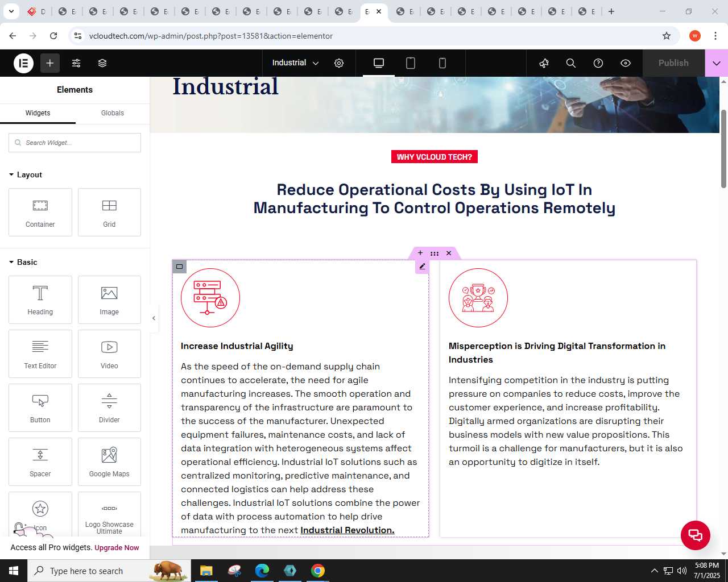Select the Increase Industrial Agility heading
Screen dimensions: 728x582
[x=237, y=346]
